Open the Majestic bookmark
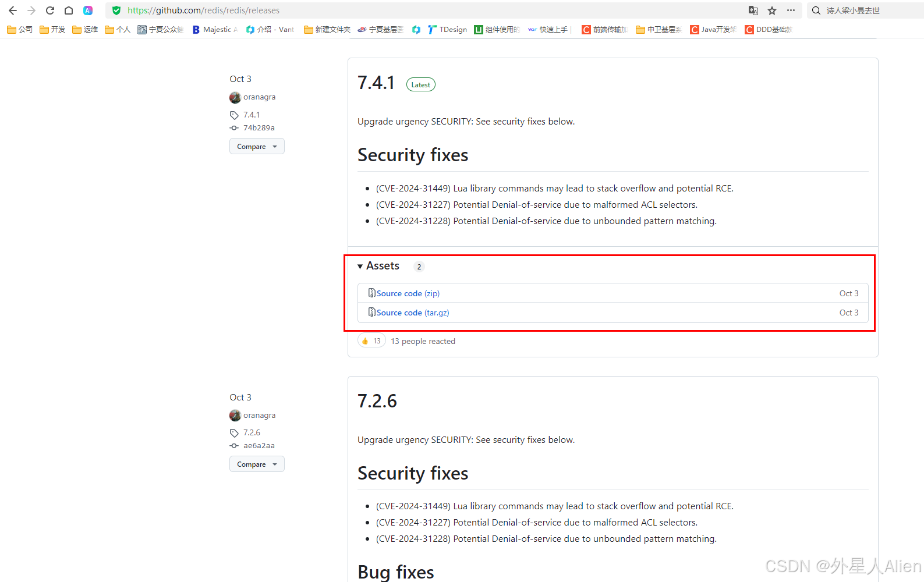Image resolution: width=924 pixels, height=582 pixels. (x=215, y=29)
